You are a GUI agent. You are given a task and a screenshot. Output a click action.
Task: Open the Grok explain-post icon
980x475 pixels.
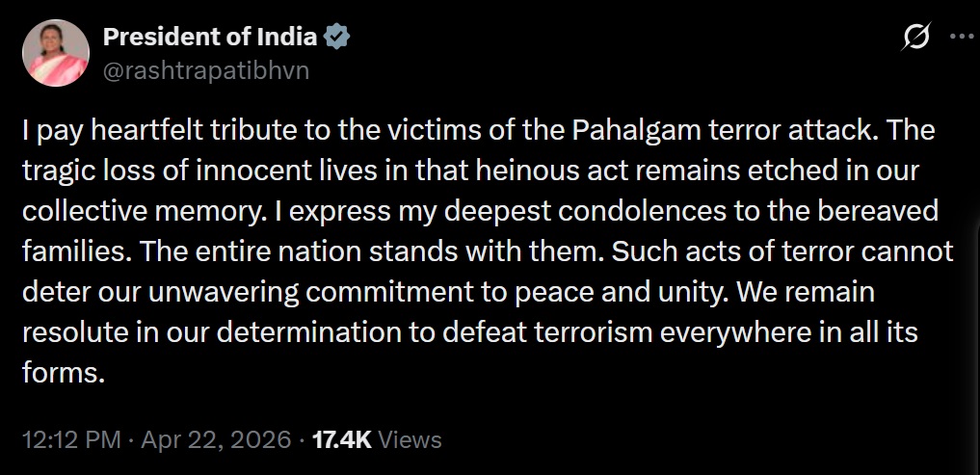[x=914, y=38]
